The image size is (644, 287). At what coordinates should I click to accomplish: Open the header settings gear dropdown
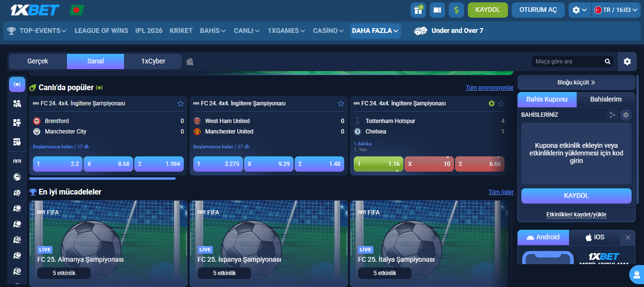(580, 10)
